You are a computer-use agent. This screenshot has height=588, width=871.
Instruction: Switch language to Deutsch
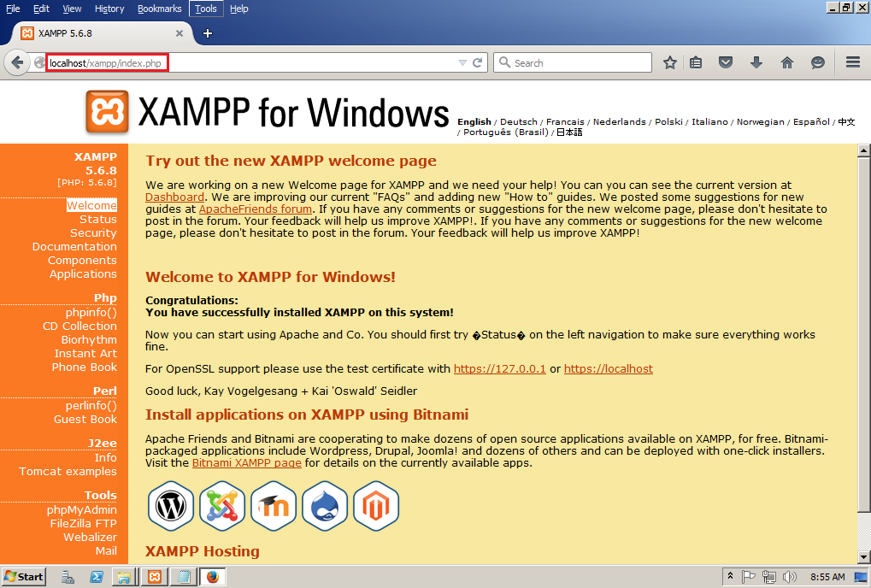tap(518, 122)
